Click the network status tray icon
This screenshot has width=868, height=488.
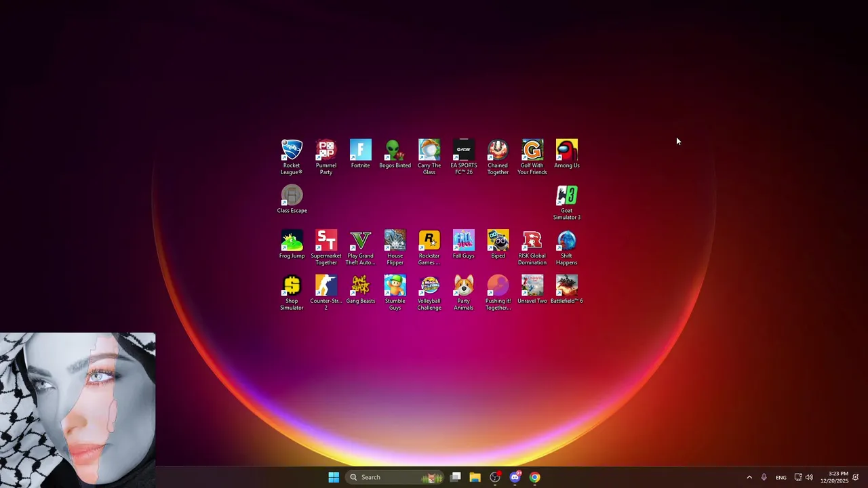(798, 477)
